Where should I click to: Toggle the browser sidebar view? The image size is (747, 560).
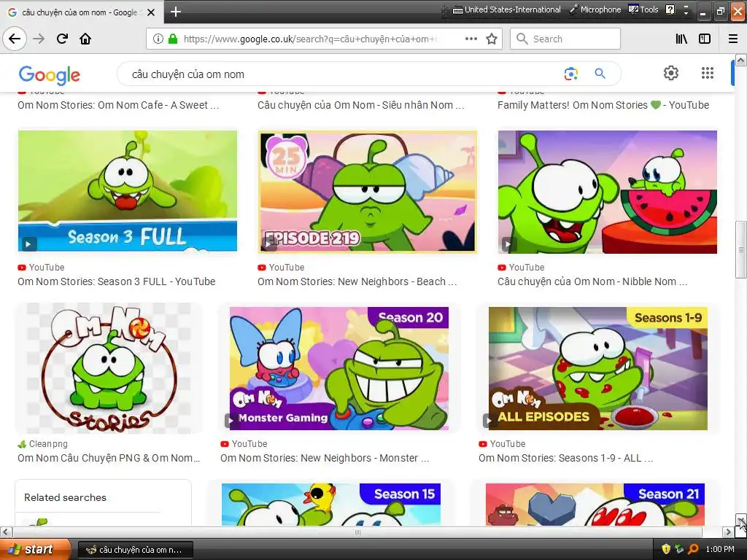tap(705, 39)
